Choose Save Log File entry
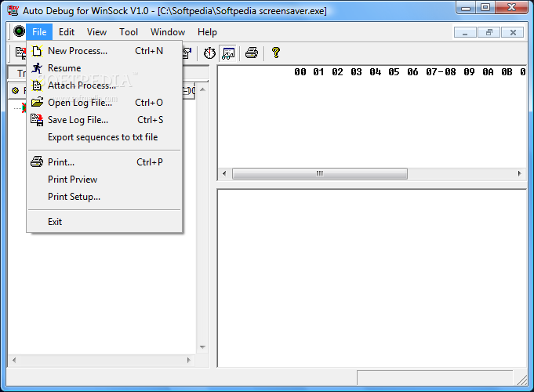The width and height of the screenshot is (534, 392). (x=104, y=120)
